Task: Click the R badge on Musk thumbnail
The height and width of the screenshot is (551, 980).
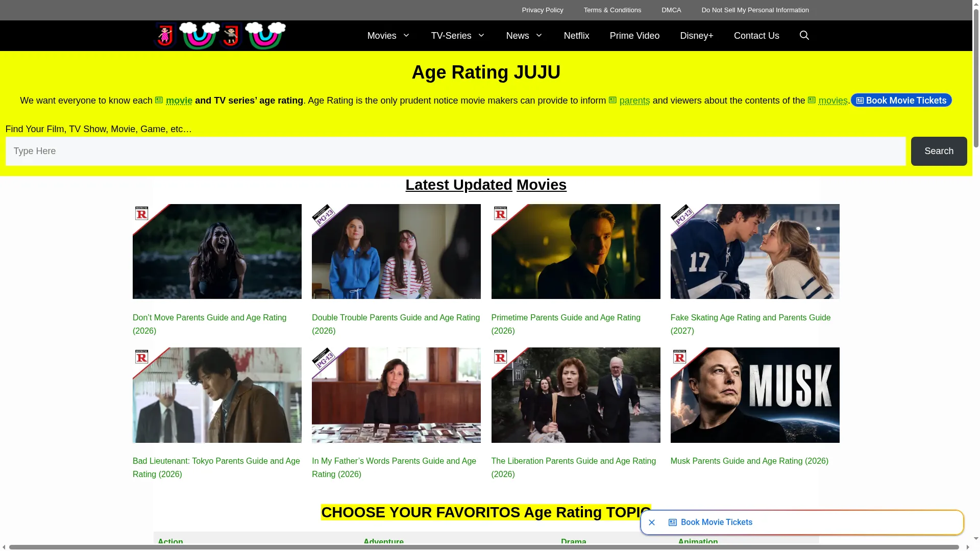Action: (679, 356)
